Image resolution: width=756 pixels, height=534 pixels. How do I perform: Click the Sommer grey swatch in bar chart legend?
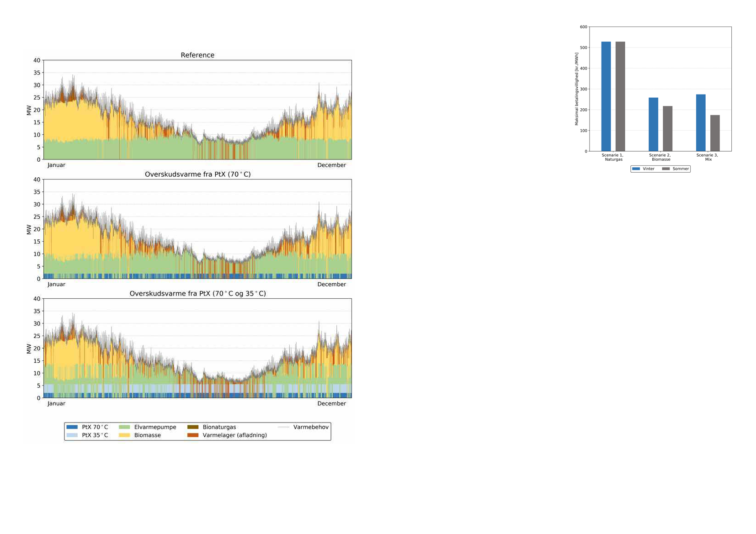pos(666,169)
